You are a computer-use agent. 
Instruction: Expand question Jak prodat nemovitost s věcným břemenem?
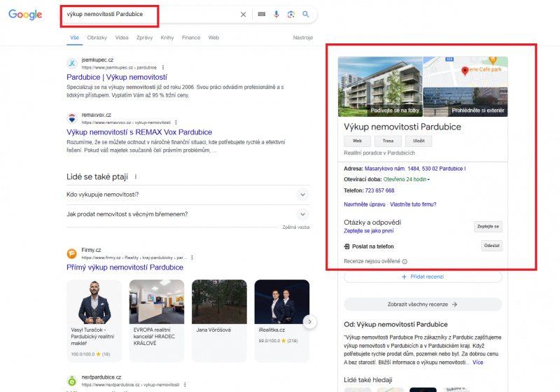coord(188,214)
